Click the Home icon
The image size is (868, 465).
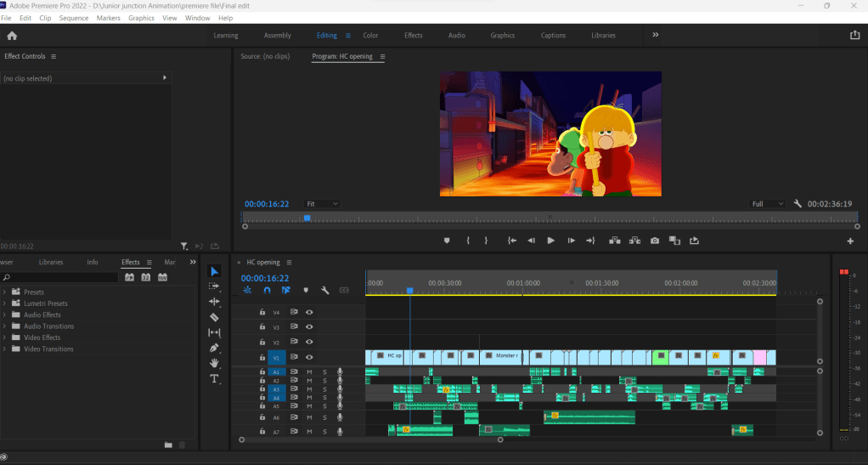12,36
